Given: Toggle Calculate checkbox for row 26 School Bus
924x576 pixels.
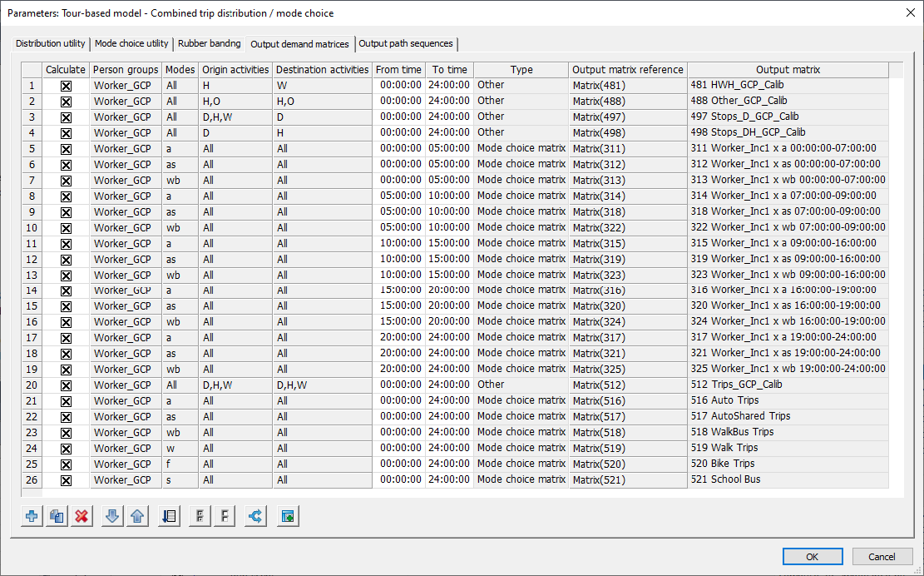Looking at the screenshot, I should click(x=66, y=480).
